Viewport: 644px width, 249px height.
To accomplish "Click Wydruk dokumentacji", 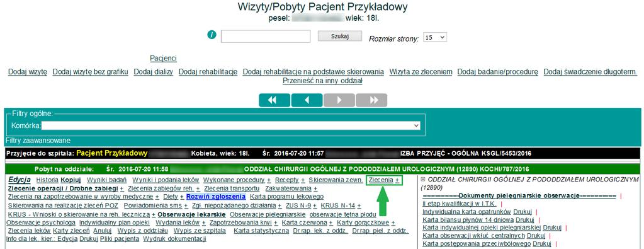I will click(174, 239).
